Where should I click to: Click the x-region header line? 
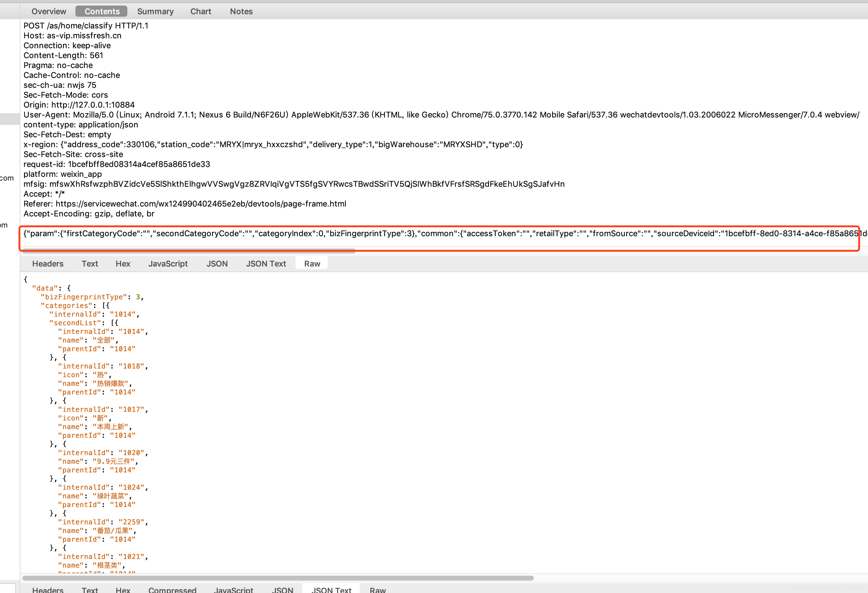click(x=273, y=144)
